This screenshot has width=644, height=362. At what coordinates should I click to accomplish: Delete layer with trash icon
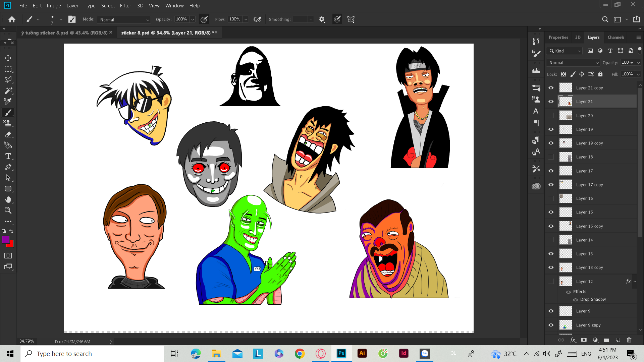(x=629, y=340)
